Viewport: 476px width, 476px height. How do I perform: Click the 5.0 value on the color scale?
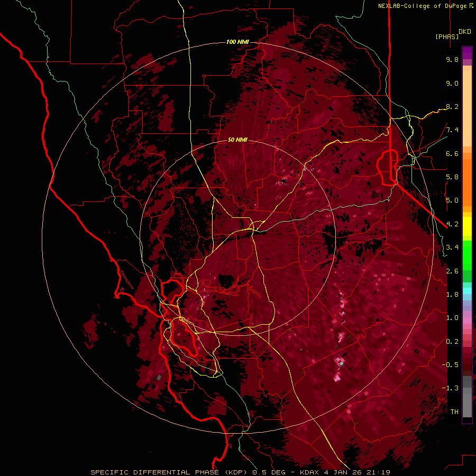[x=452, y=200]
